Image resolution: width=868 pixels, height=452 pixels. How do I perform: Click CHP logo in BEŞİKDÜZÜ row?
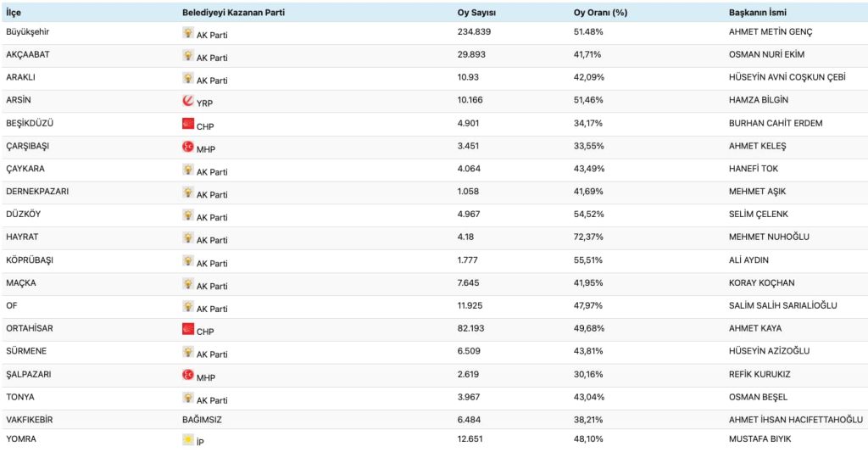pos(188,124)
